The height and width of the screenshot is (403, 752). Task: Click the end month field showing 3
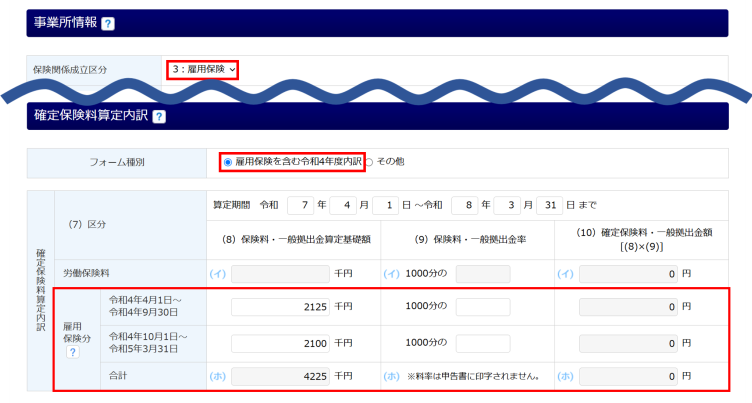507,205
